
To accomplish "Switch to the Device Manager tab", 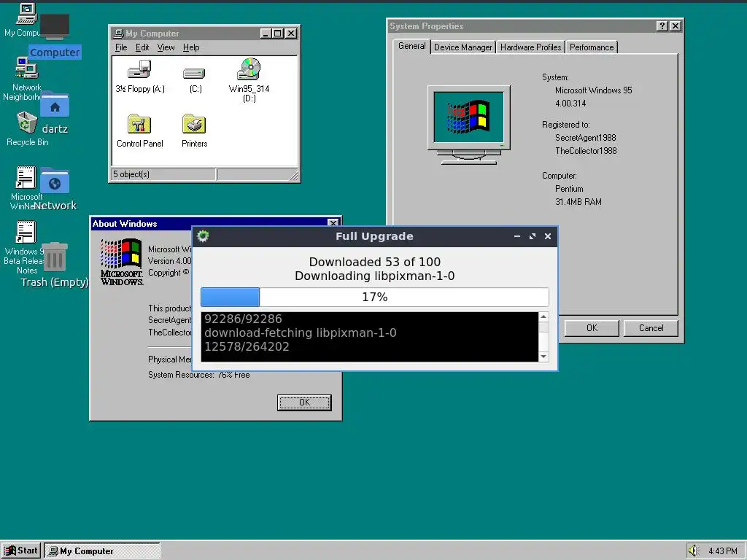I will tap(462, 47).
